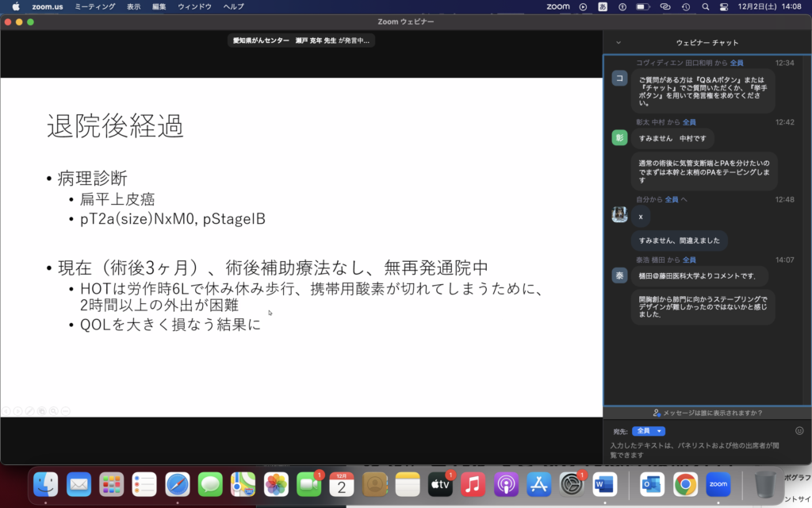The width and height of the screenshot is (812, 508).
Task: Open the ウィンドウ menu
Action: [x=194, y=6]
